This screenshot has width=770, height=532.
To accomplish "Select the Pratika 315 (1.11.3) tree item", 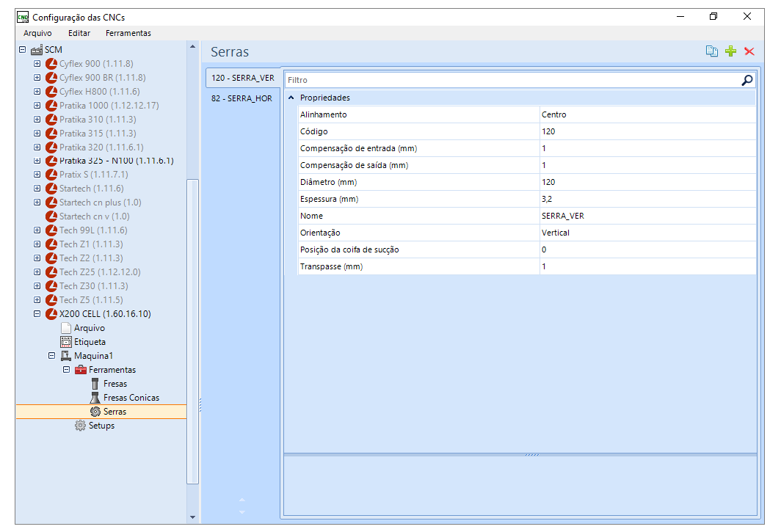I will coord(98,134).
